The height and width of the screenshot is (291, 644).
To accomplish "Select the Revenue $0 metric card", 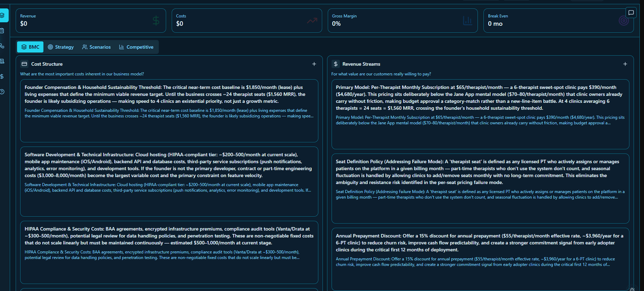I will click(91, 20).
